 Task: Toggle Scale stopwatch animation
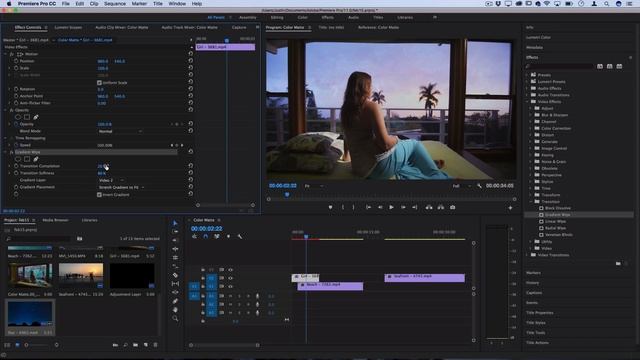point(16,68)
